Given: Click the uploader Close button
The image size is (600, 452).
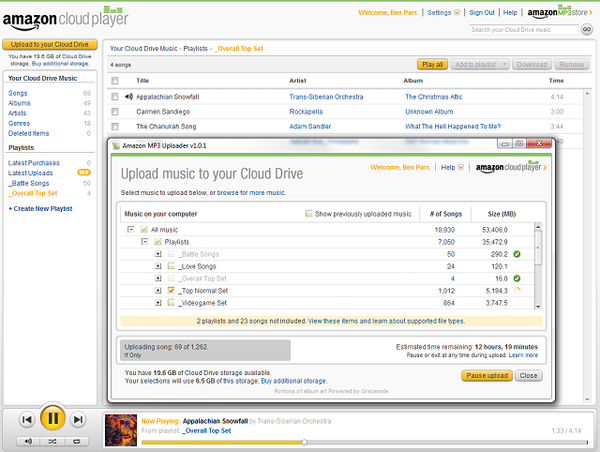Looking at the screenshot, I should click(x=528, y=375).
